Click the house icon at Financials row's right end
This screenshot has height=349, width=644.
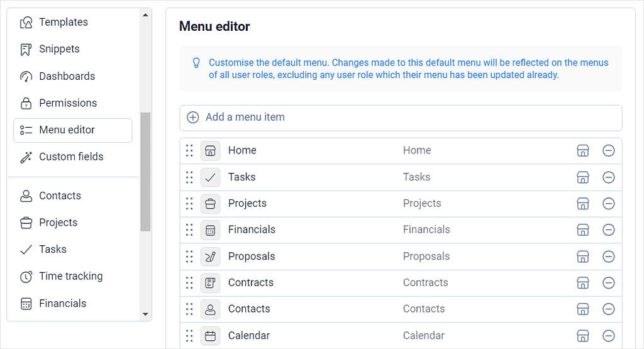[x=583, y=230]
